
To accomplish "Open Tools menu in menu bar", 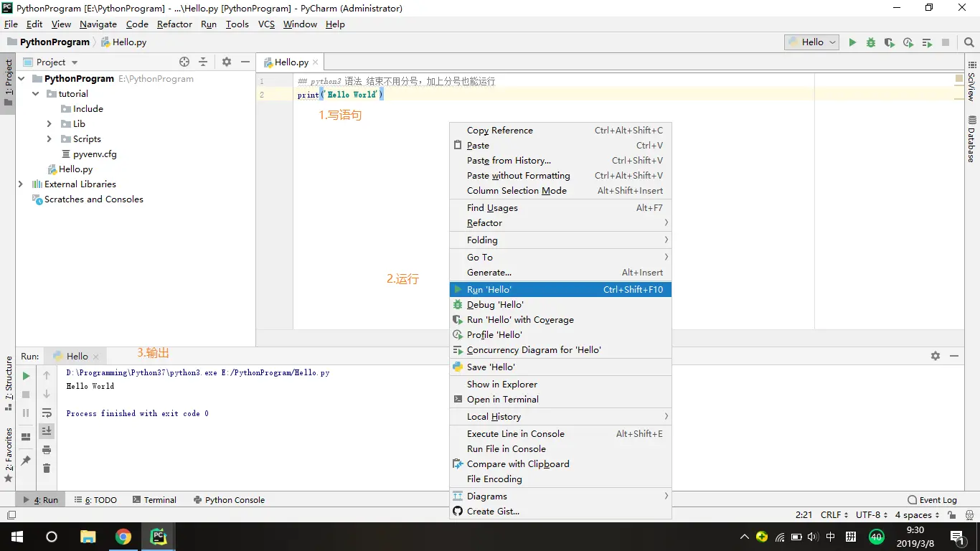I will 237,24.
